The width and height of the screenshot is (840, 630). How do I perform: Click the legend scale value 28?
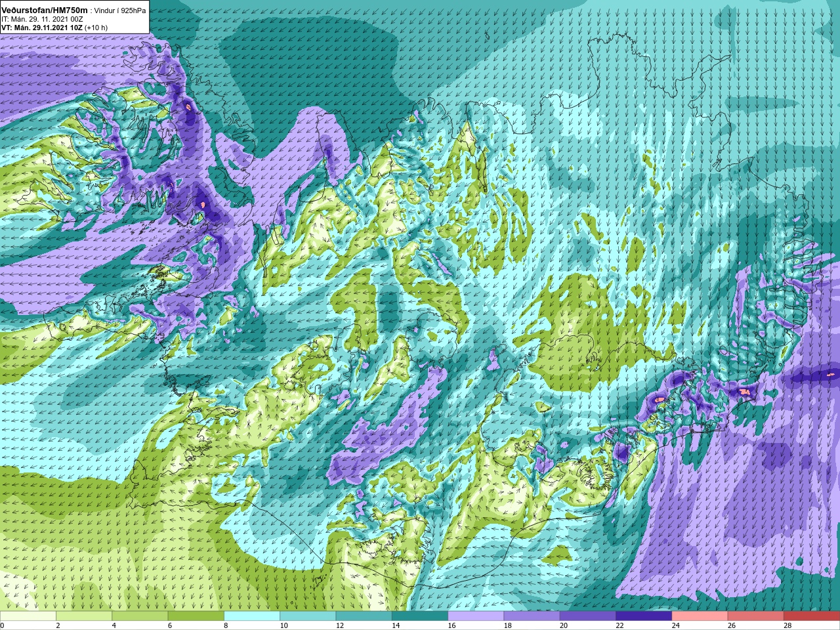(788, 625)
